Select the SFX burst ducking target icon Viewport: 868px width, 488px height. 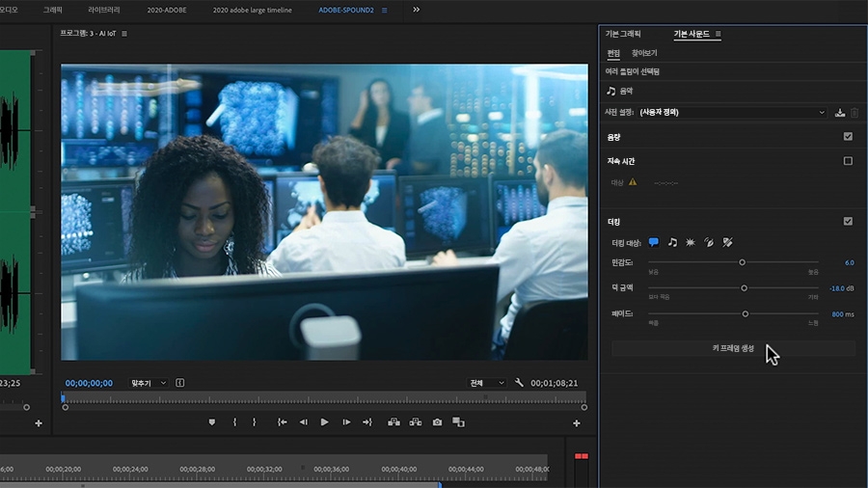pyautogui.click(x=691, y=242)
